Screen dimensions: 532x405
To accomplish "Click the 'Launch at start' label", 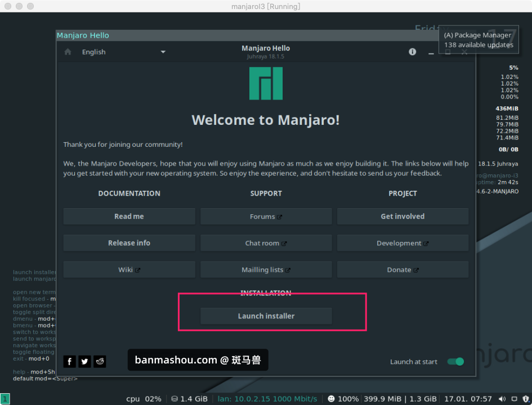I will pos(414,362).
